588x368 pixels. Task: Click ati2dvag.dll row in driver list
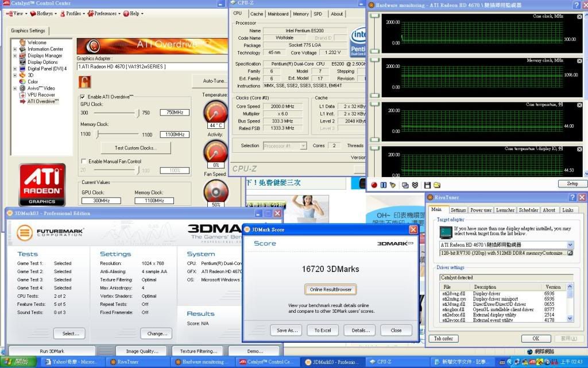click(x=502, y=294)
